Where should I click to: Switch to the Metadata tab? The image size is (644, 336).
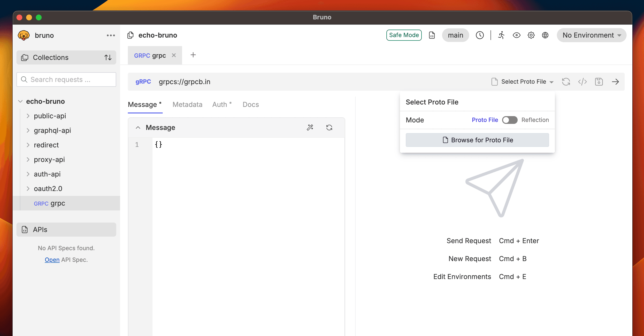coord(187,104)
